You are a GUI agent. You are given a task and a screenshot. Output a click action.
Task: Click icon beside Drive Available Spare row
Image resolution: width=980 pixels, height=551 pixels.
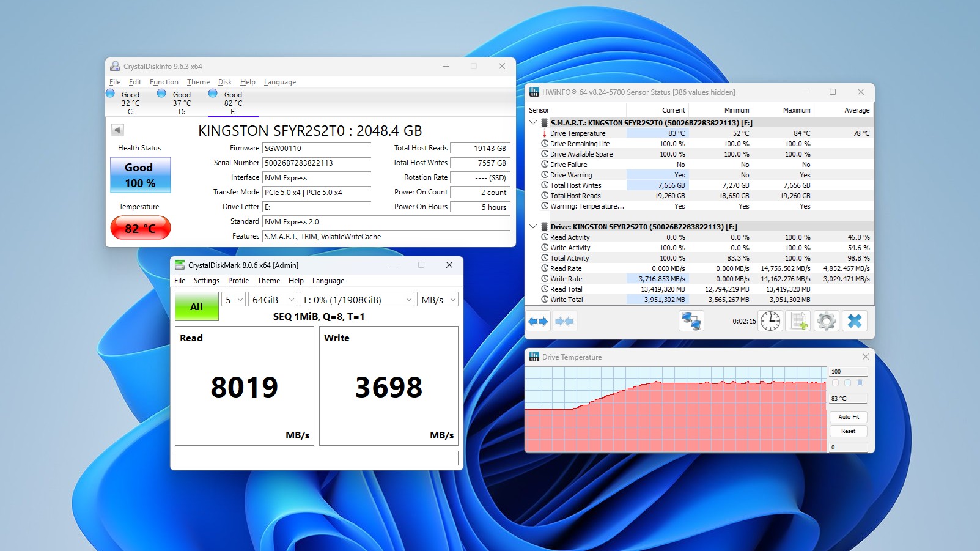[544, 154]
